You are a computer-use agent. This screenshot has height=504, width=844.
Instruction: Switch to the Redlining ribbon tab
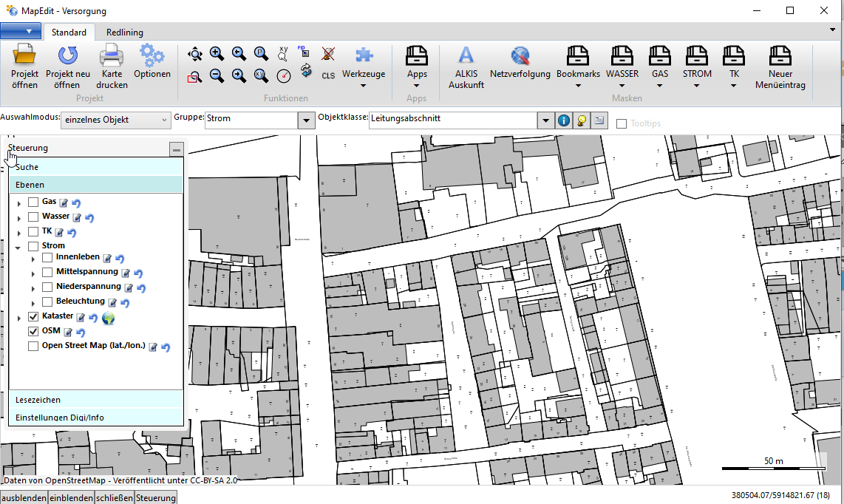[x=124, y=33]
